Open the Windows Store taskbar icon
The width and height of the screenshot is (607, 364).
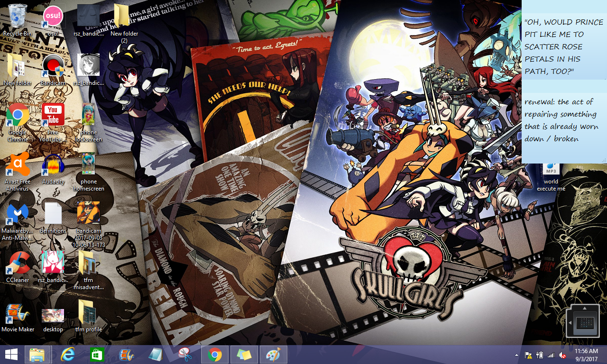point(97,355)
